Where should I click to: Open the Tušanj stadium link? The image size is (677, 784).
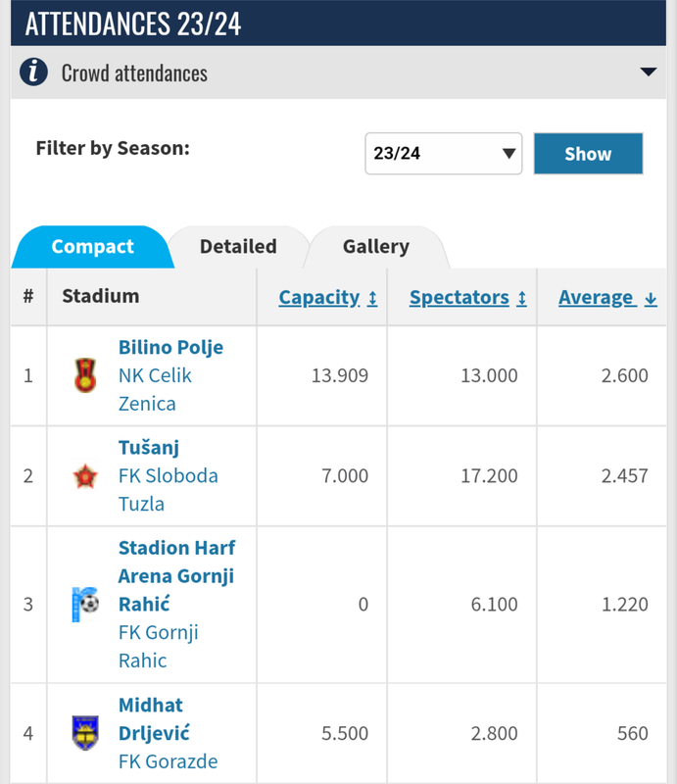[x=149, y=448]
